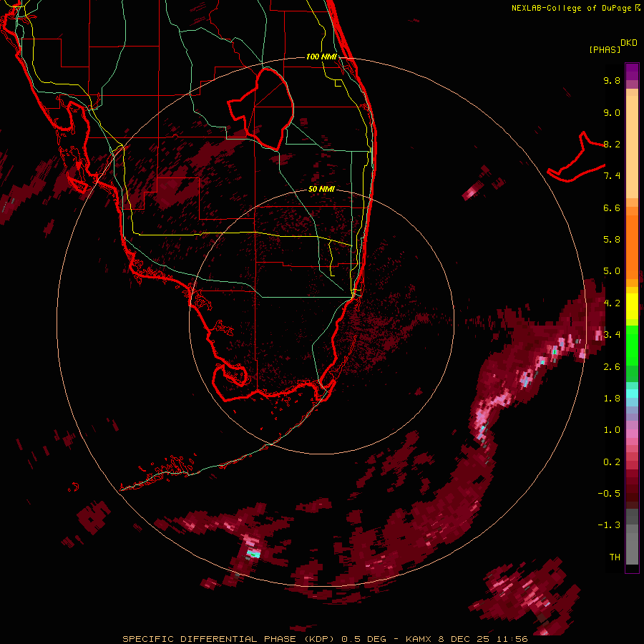Select the 5.0 scale value
The image size is (644, 644).
pyautogui.click(x=612, y=271)
